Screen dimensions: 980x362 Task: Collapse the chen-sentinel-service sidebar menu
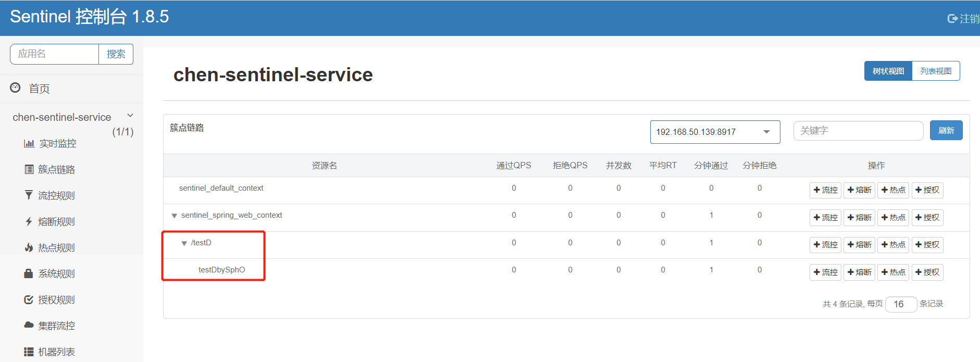pos(130,116)
